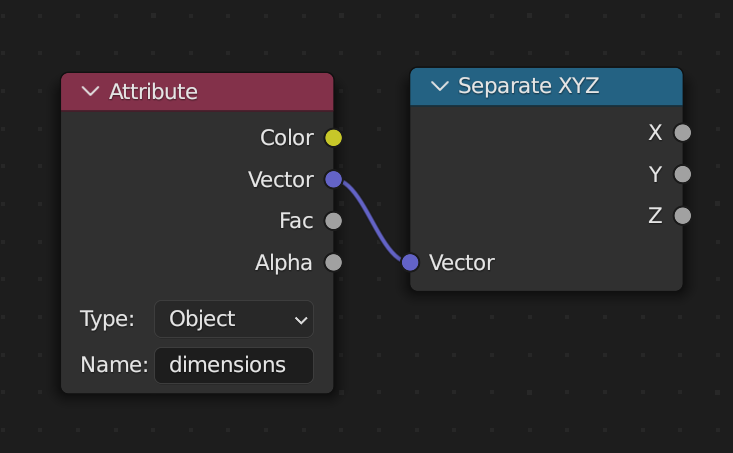Click the 'Name:' label

114,365
